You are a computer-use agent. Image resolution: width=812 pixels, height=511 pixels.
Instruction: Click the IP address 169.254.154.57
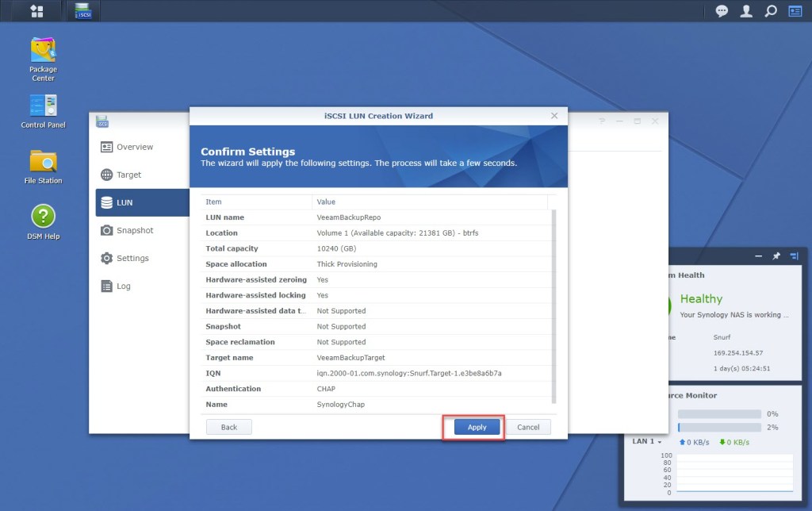(738, 353)
